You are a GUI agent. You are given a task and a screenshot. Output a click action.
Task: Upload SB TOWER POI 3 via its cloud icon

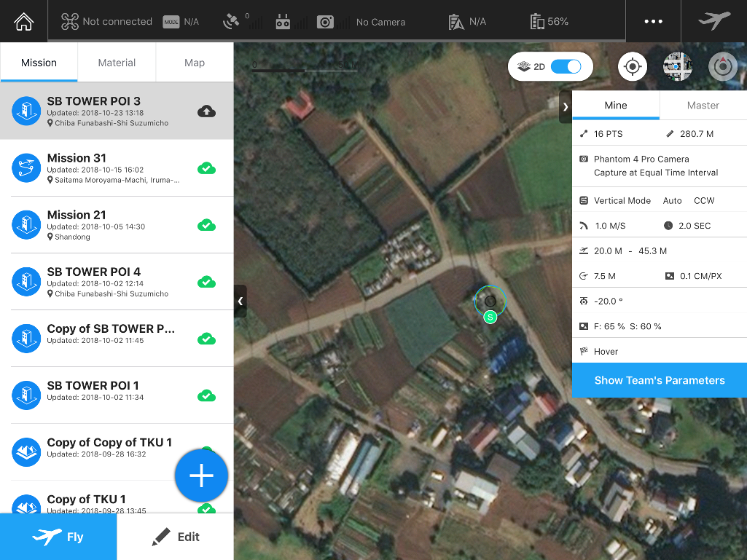click(x=206, y=111)
